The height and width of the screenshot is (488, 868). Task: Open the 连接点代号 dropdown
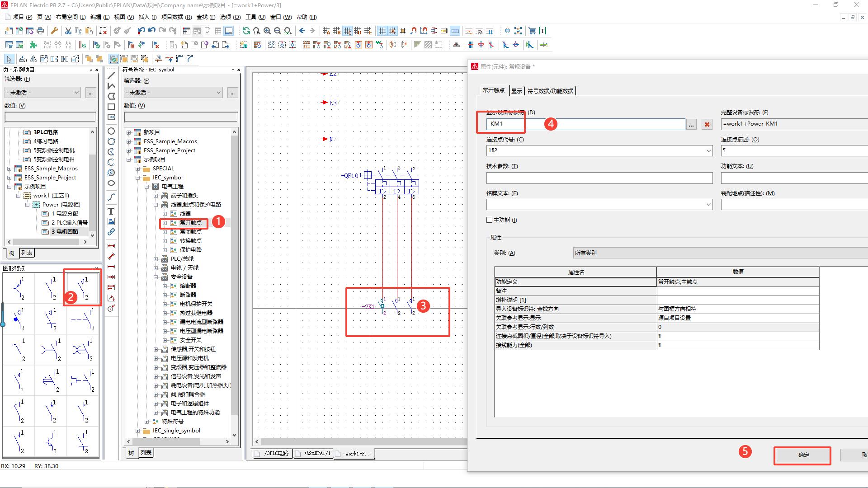point(708,151)
